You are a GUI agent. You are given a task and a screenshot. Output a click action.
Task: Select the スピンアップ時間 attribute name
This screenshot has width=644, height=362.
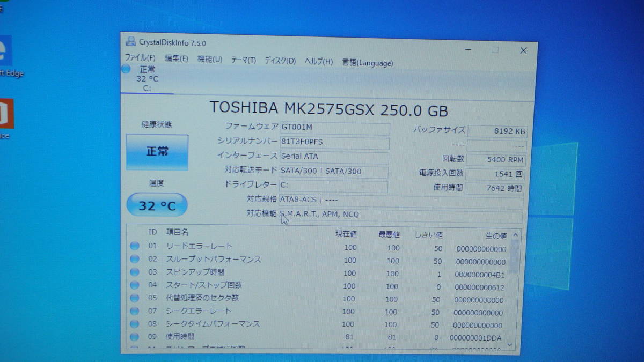coord(195,272)
